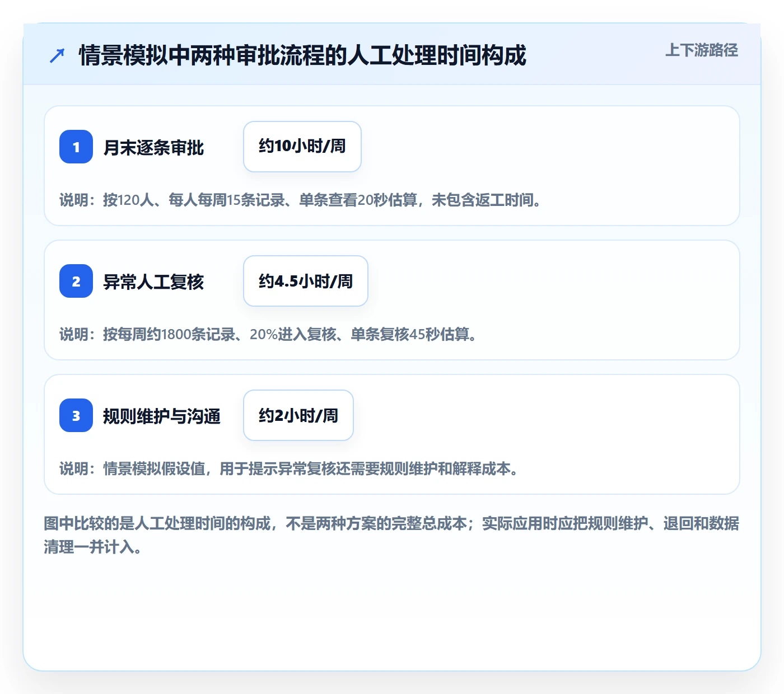Click the note starting 说明：按120人
The height and width of the screenshot is (694, 784).
pos(301,200)
